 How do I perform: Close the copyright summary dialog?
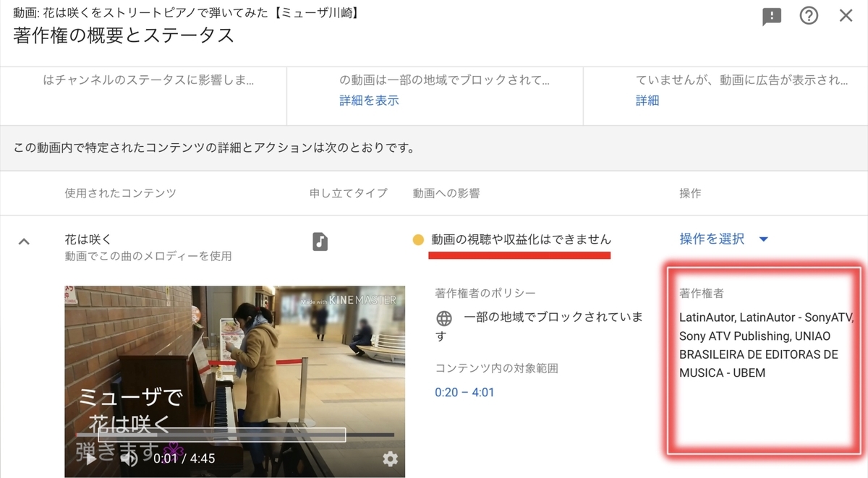click(846, 16)
